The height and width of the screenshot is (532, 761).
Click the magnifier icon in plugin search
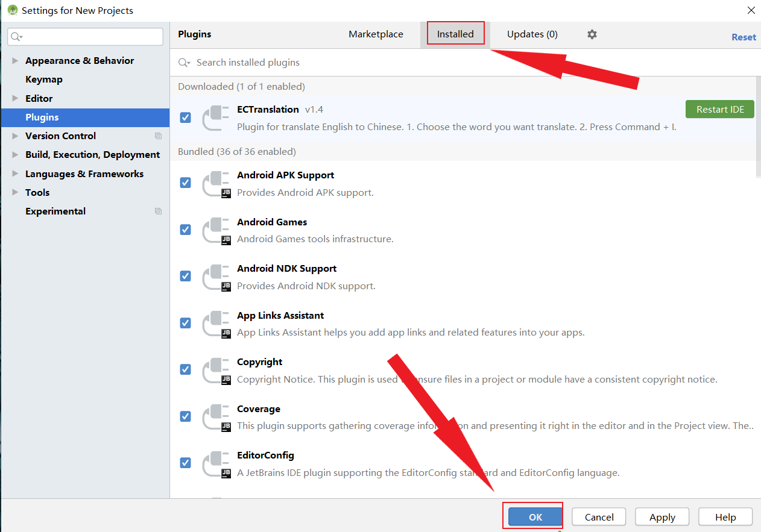[x=185, y=63]
